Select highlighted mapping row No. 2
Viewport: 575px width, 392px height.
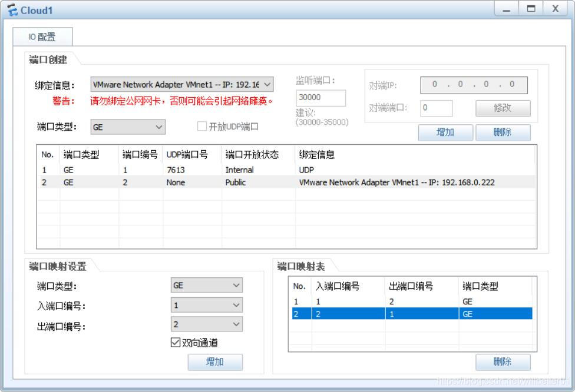tap(412, 314)
